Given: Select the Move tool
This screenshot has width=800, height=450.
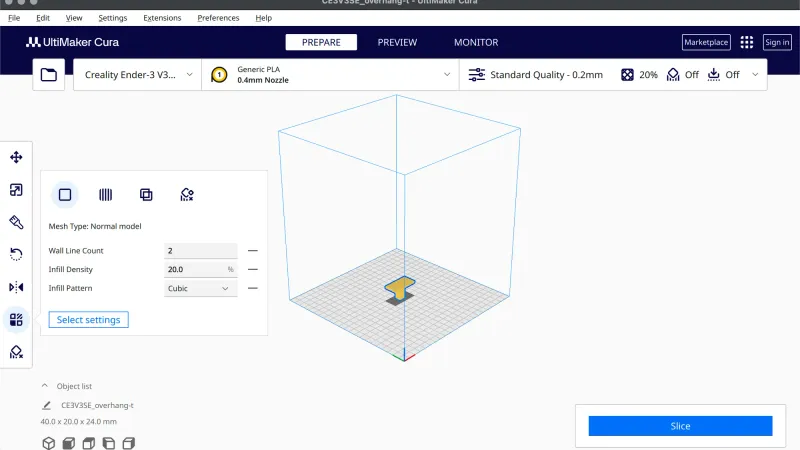Looking at the screenshot, I should [16, 157].
